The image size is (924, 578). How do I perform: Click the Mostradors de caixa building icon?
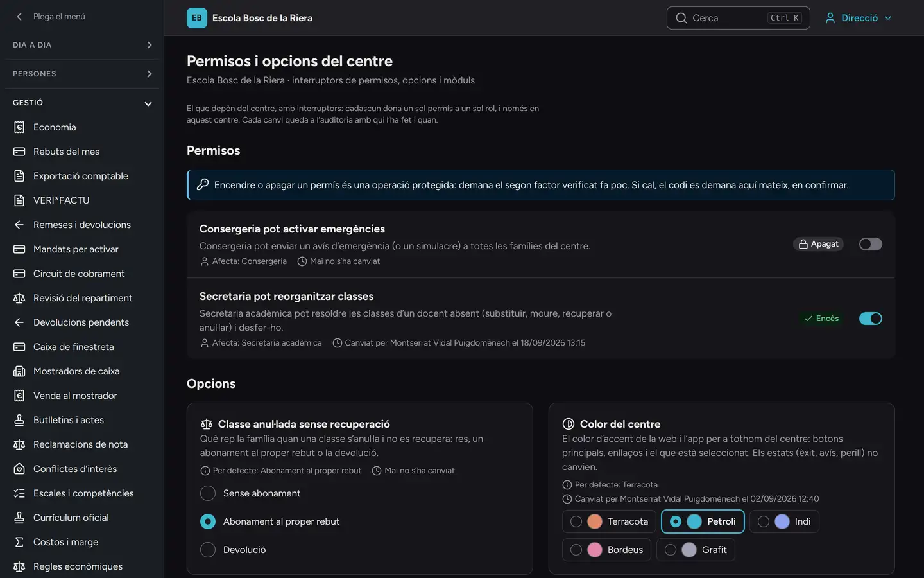(19, 371)
